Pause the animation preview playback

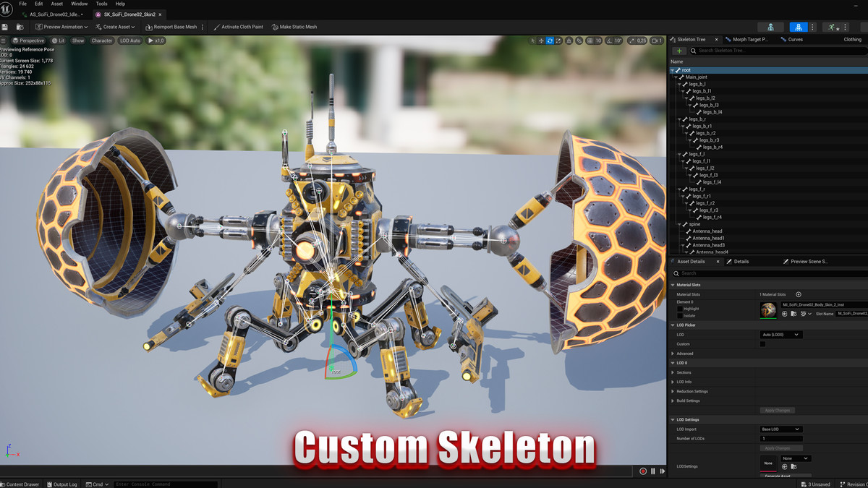coord(652,471)
